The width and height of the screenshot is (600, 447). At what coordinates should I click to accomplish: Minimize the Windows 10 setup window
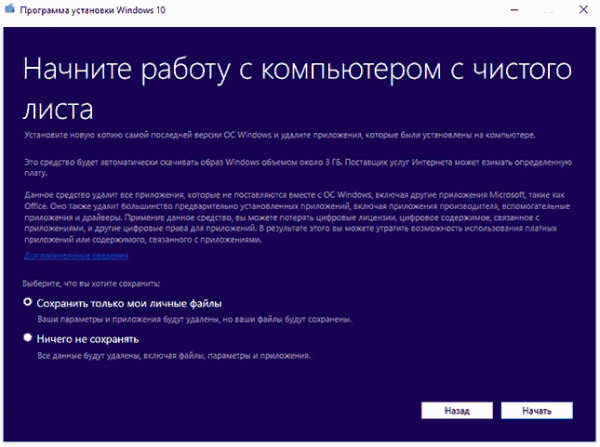(x=514, y=10)
